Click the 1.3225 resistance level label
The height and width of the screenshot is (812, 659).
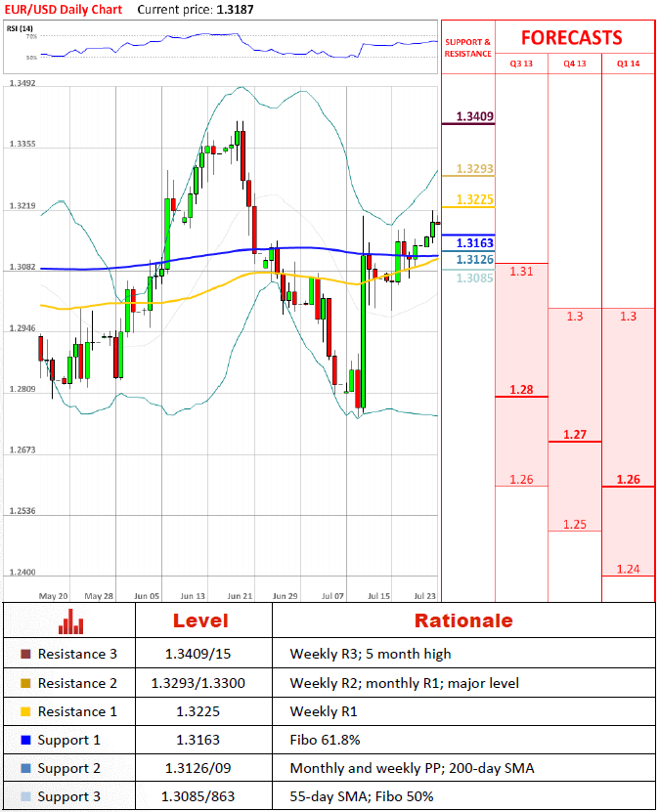(474, 199)
